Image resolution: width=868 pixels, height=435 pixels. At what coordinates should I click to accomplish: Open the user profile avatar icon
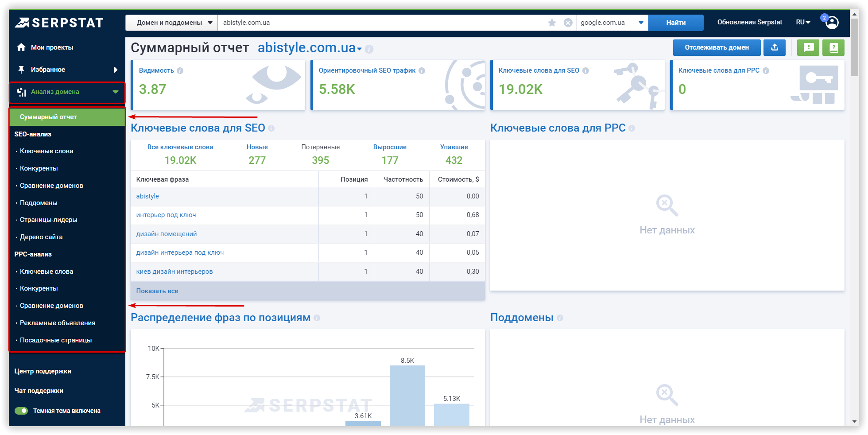(x=832, y=23)
